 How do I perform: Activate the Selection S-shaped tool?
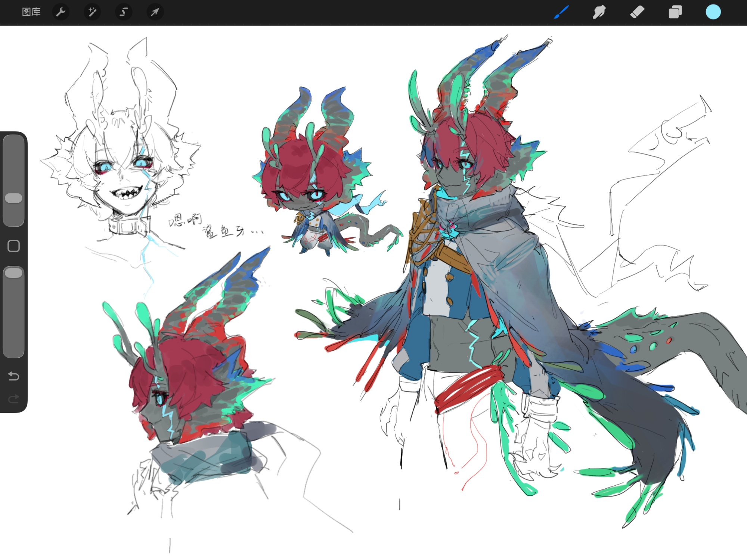pyautogui.click(x=124, y=12)
